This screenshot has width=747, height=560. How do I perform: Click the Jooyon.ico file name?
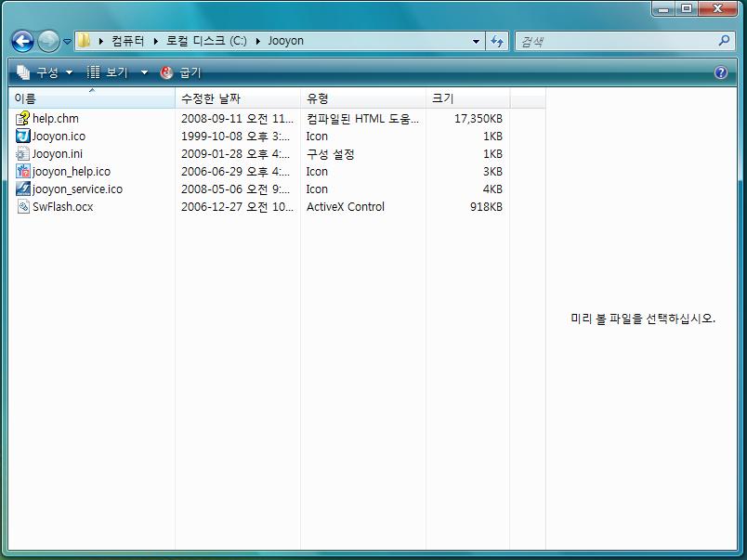pyautogui.click(x=59, y=137)
